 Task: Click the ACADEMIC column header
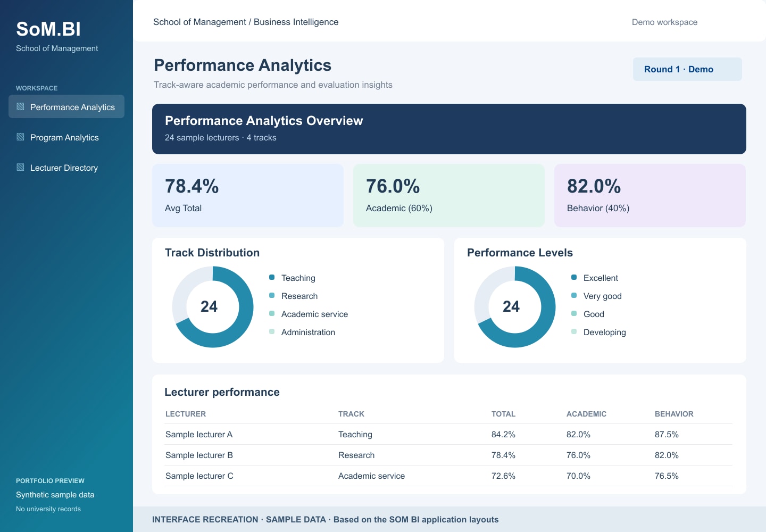pos(586,414)
